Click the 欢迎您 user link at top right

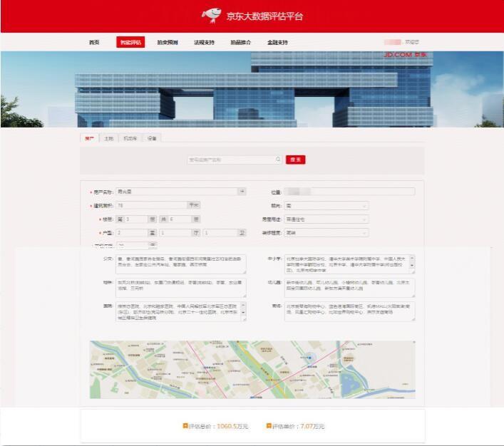coord(411,42)
